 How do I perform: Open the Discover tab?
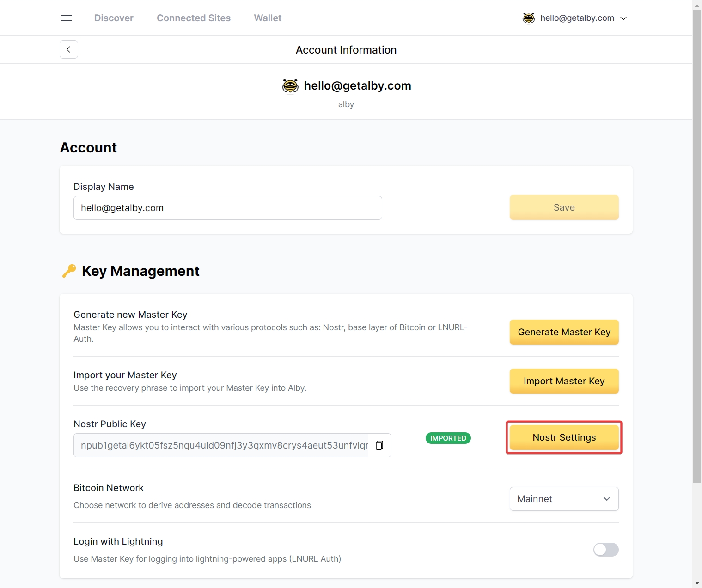tap(114, 18)
